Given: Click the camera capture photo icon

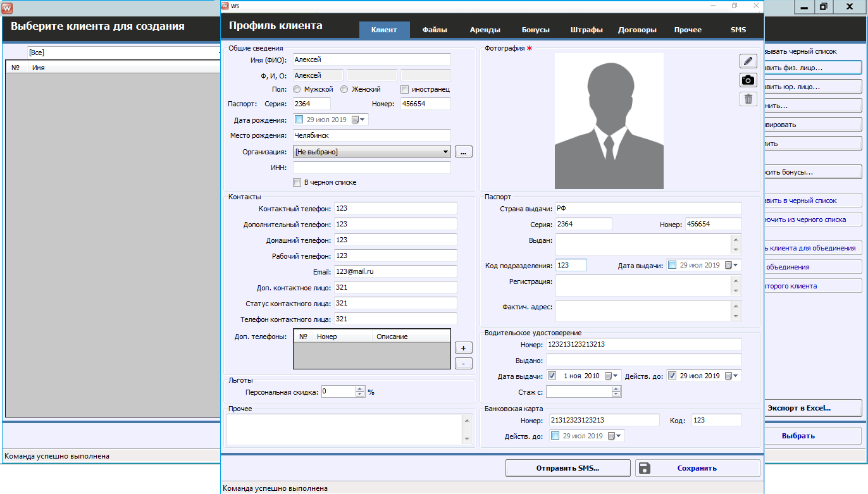Looking at the screenshot, I should pos(748,80).
